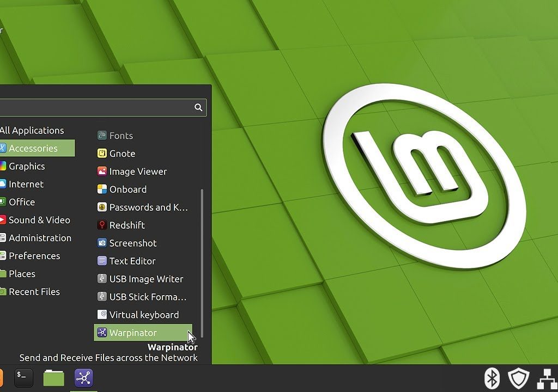The height and width of the screenshot is (392, 558).
Task: Click the Fonts app icon
Action: [102, 136]
